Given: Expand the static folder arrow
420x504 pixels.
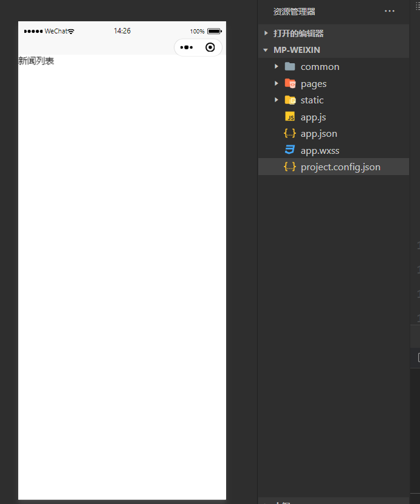Looking at the screenshot, I should [277, 100].
